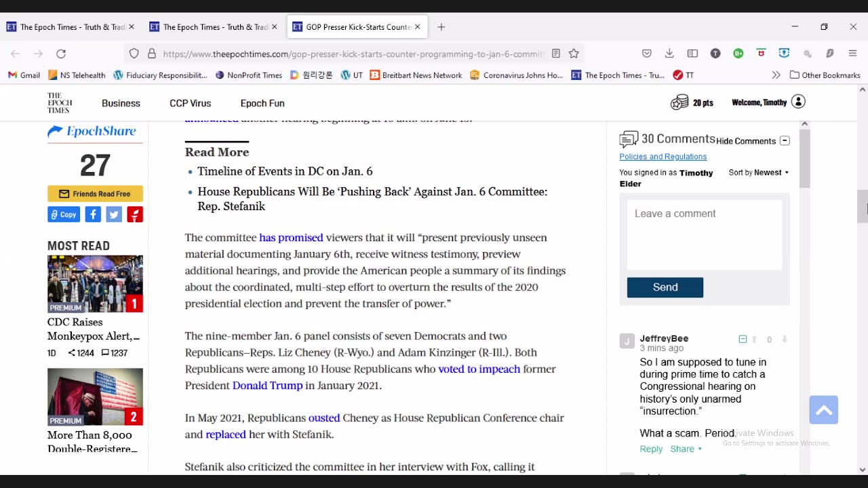Image resolution: width=868 pixels, height=488 pixels.
Task: Upvote JeffreyBee's comment
Action: tap(754, 340)
